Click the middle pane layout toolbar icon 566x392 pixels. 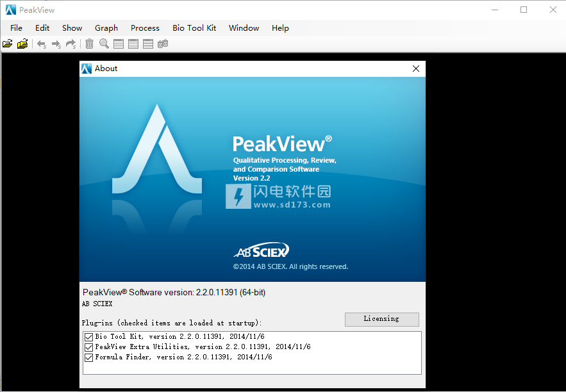(x=133, y=44)
